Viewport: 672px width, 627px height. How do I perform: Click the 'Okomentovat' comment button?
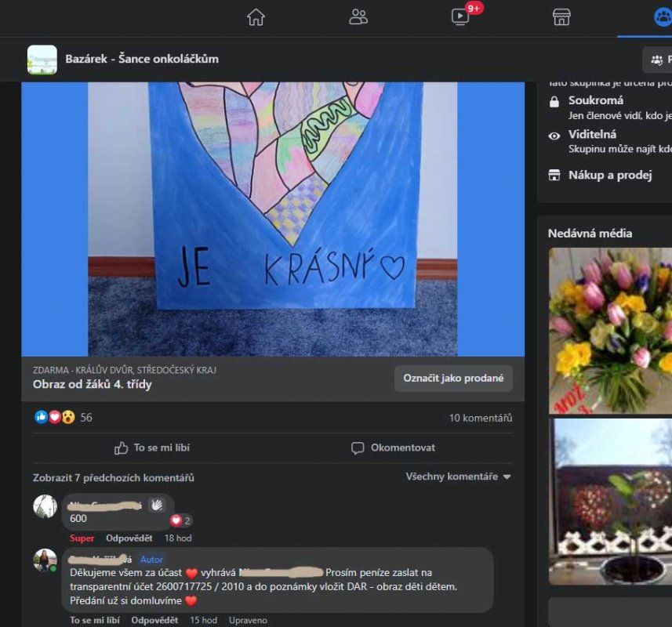tap(394, 448)
